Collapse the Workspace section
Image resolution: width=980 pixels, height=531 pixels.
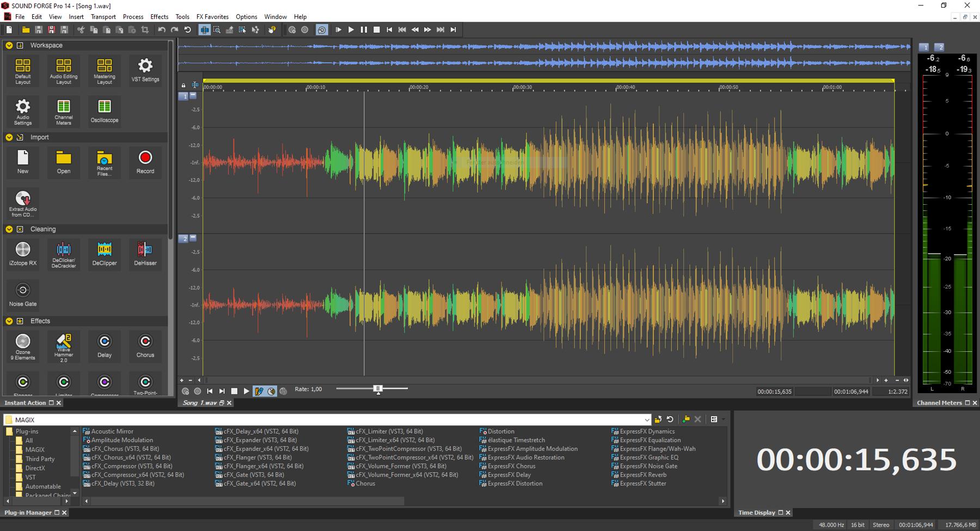pyautogui.click(x=9, y=46)
